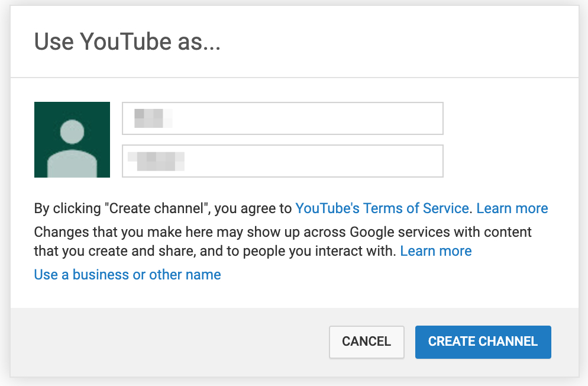The height and width of the screenshot is (386, 588).
Task: Click empty space right of the first name field
Action: point(510,118)
